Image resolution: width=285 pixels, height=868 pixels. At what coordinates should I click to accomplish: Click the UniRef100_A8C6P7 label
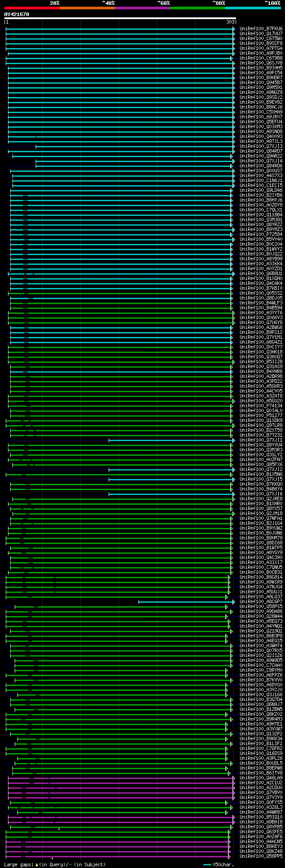pyautogui.click(x=261, y=601)
